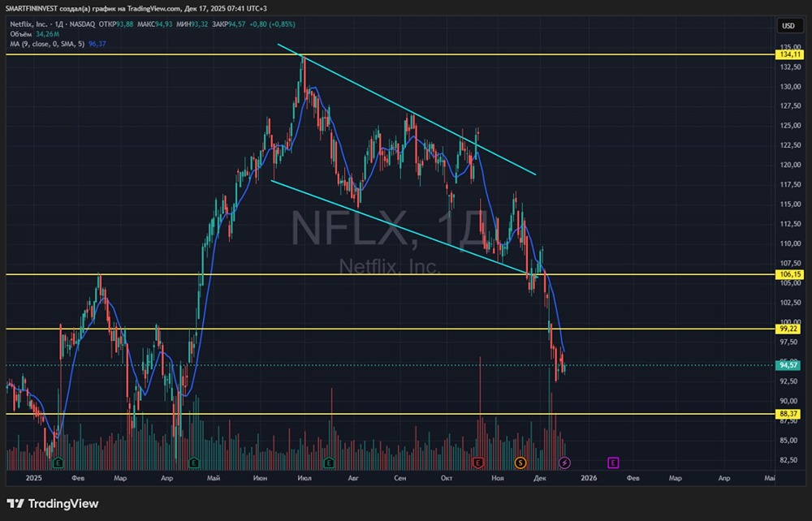Click the 2026 label on the time axis

(x=589, y=478)
